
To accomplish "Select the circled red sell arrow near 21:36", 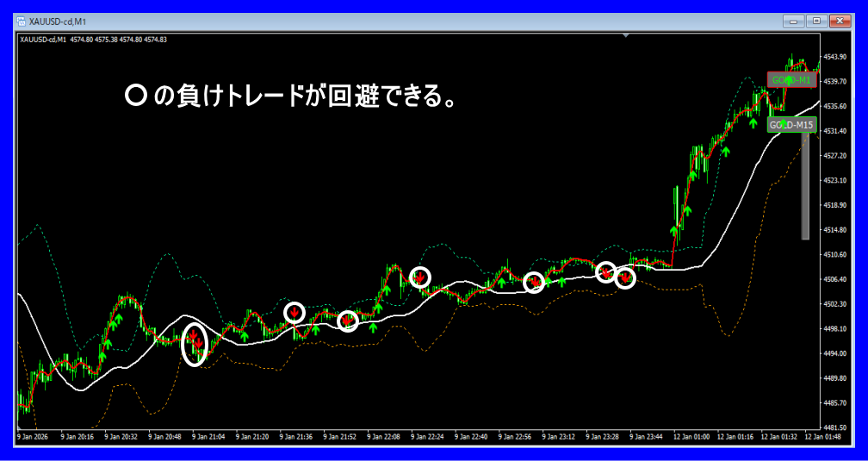I will click(x=294, y=312).
